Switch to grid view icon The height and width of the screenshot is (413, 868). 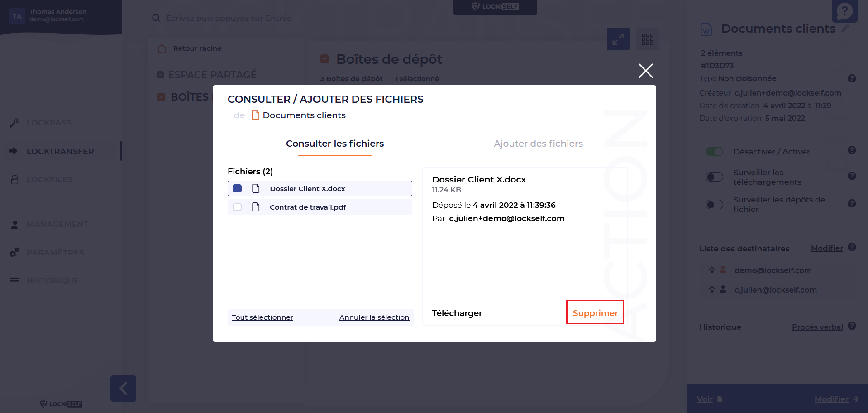pos(647,39)
